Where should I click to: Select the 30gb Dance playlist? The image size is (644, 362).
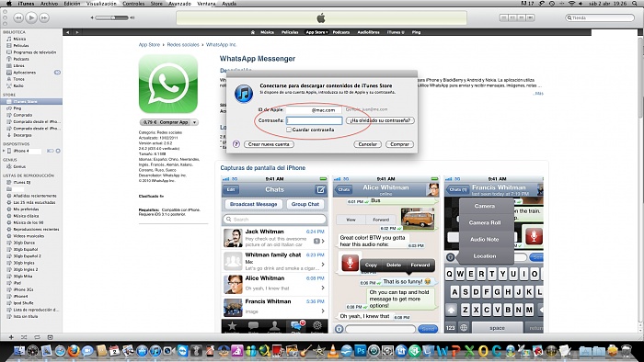click(x=24, y=243)
